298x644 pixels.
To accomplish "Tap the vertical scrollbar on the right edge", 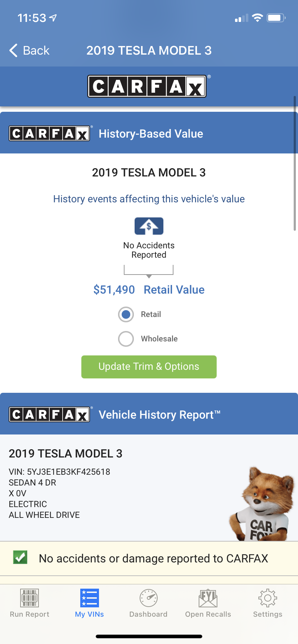I will (x=295, y=164).
